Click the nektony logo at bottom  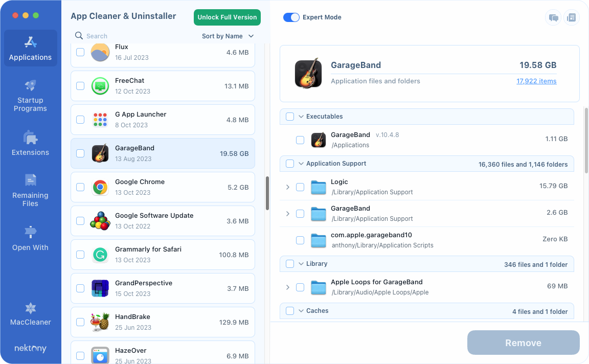pyautogui.click(x=30, y=348)
